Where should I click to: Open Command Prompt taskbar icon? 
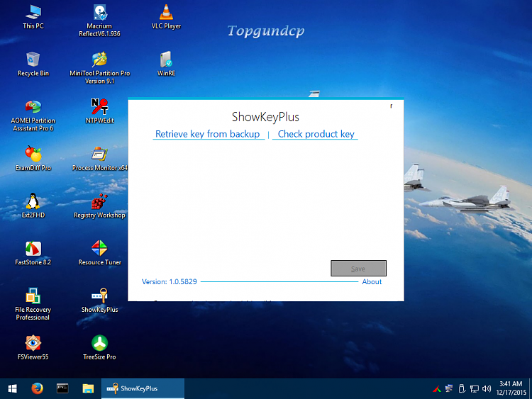pyautogui.click(x=62, y=388)
